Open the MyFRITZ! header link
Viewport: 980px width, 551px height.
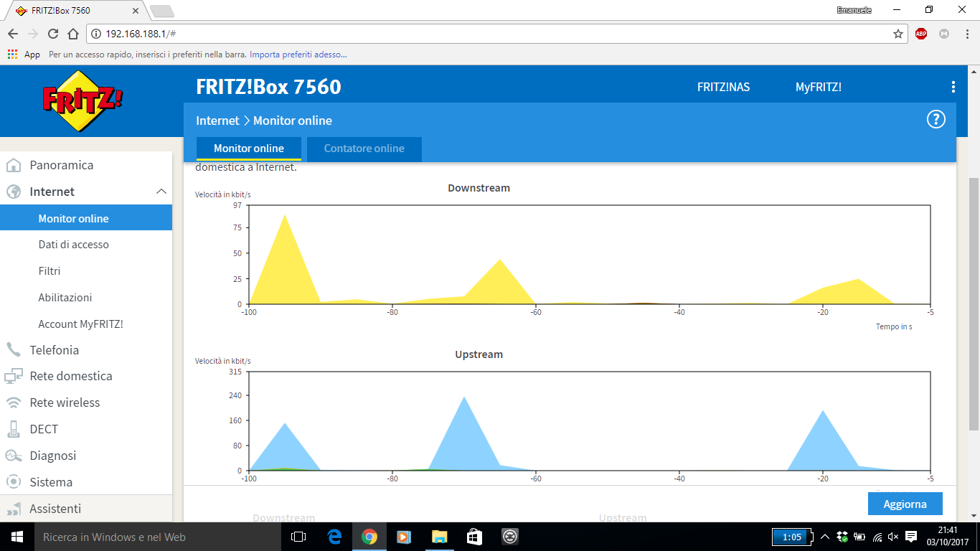coord(819,87)
